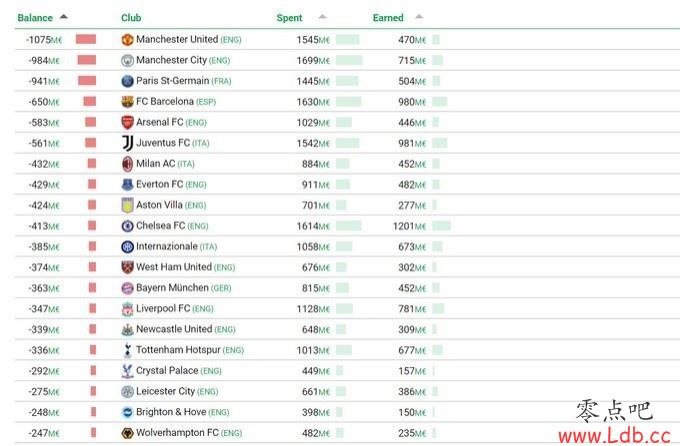
Task: Click the Liverpool FC badge
Action: coord(127,309)
